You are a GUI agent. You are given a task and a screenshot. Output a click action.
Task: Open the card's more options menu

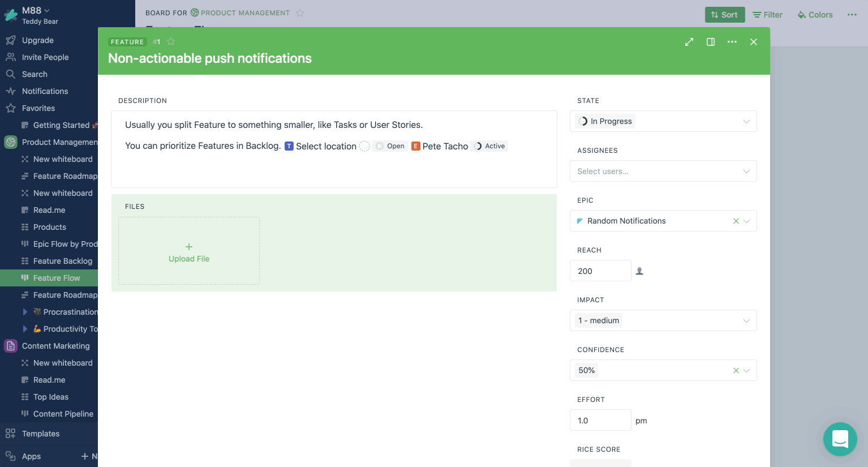(732, 42)
